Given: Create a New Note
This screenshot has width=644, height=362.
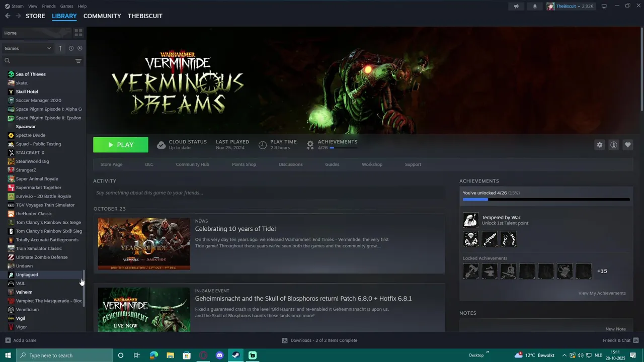Looking at the screenshot, I should coord(616,329).
